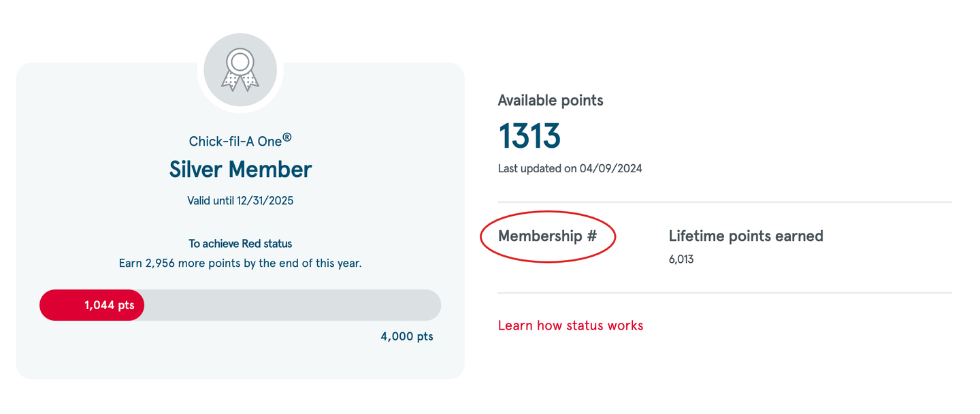
Task: Open the Learn how status works link
Action: [x=570, y=325]
